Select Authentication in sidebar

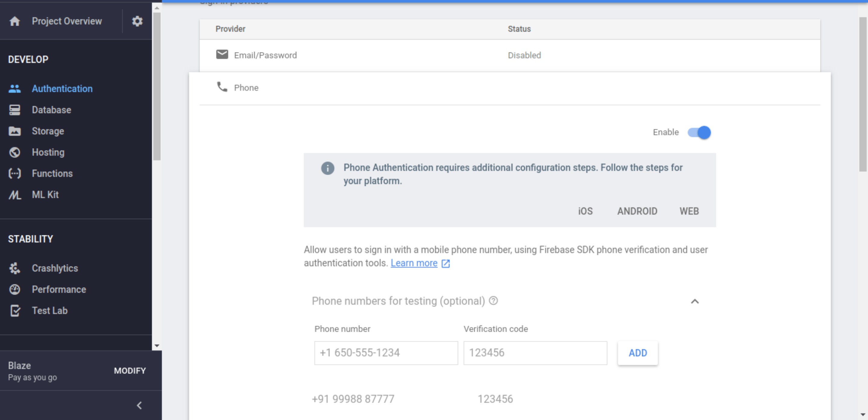point(62,89)
